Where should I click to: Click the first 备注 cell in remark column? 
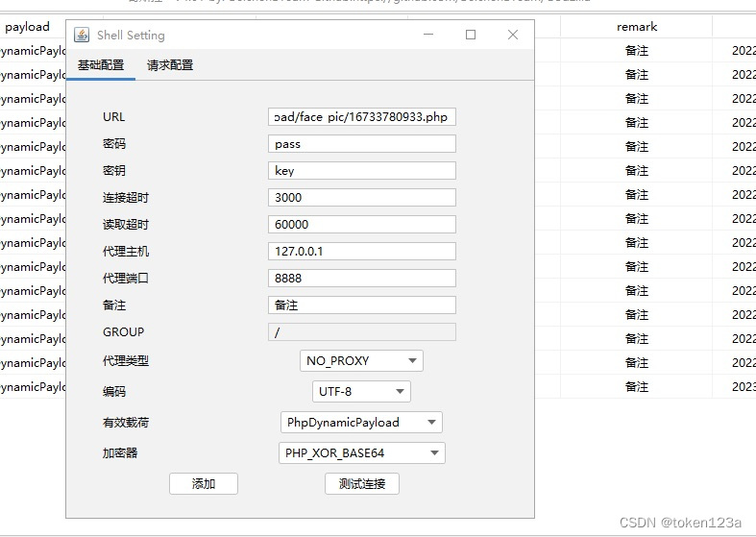(x=637, y=50)
